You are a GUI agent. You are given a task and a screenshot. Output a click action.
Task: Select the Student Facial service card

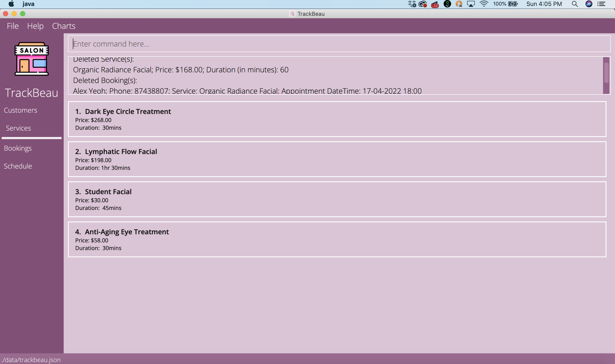click(337, 199)
